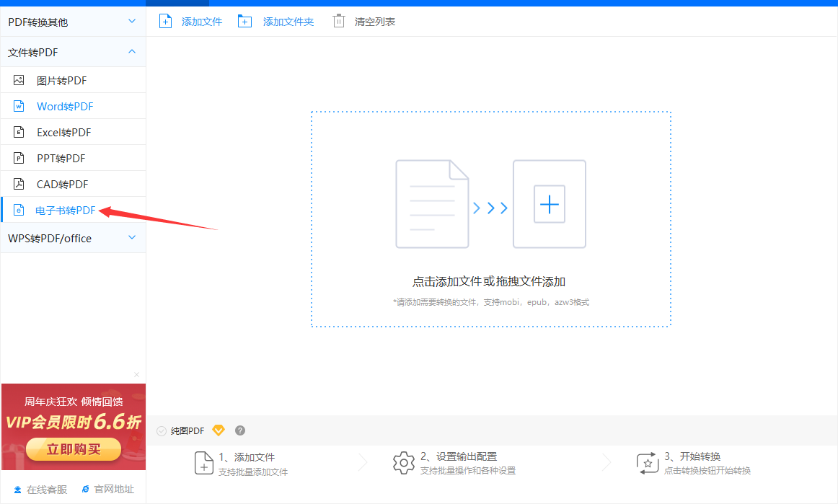Click the Excel file icon in sidebar
Screen dimensions: 838x504
click(x=19, y=132)
